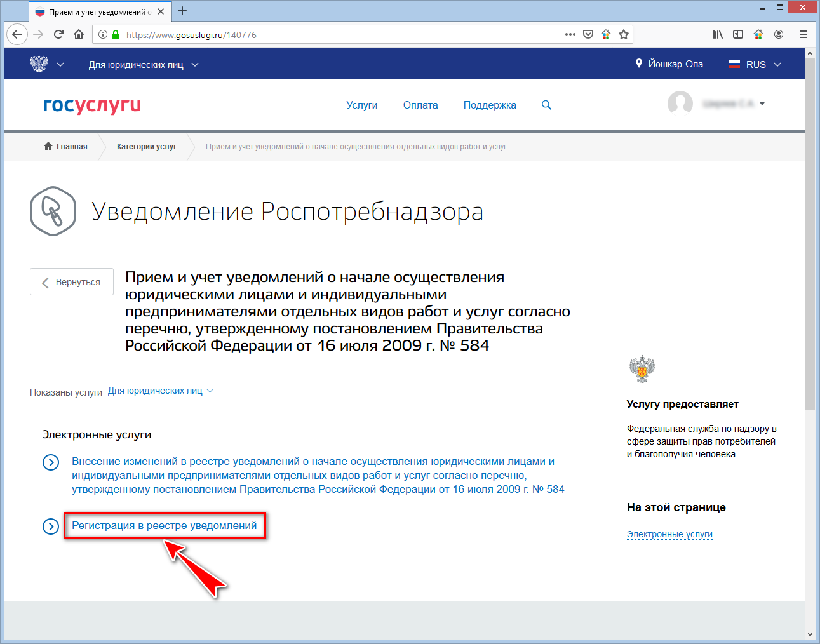The image size is (820, 644).
Task: Click the 'Услугу предоставляет' heading
Action: tap(683, 405)
